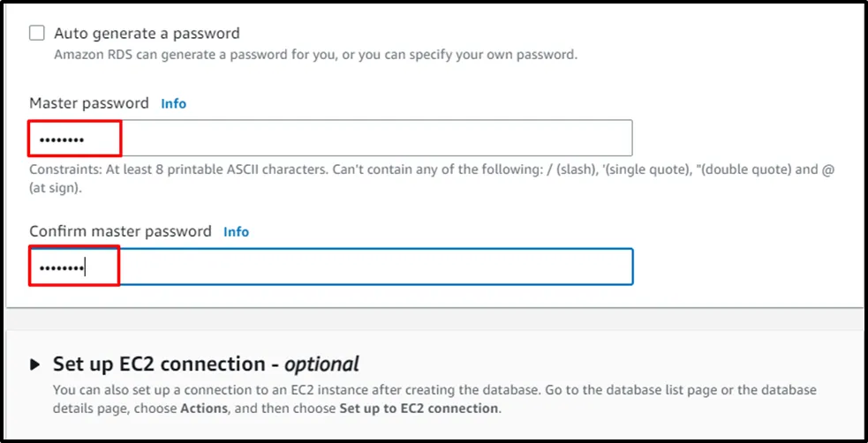The image size is (868, 443).
Task: Click the masked dots in Confirm master password
Action: pyautogui.click(x=62, y=267)
